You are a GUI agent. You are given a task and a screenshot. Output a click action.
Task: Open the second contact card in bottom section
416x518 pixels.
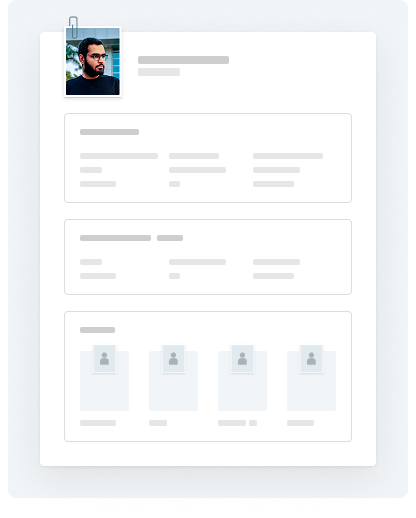coord(173,381)
